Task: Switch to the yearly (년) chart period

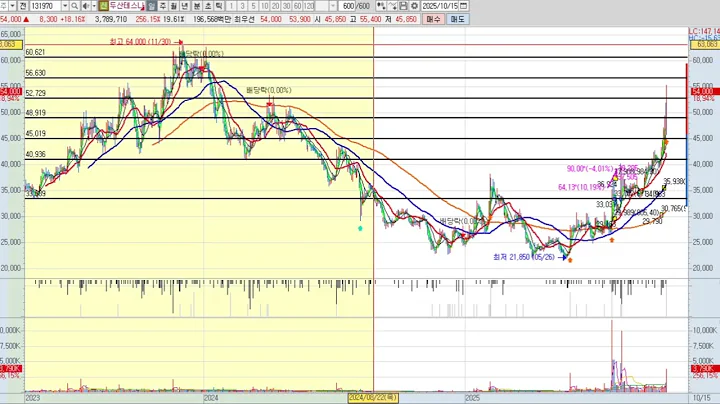Action: [x=185, y=6]
